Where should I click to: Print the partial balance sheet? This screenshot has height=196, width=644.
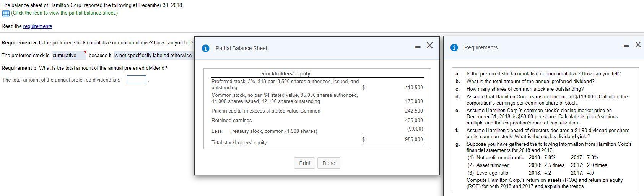pyautogui.click(x=305, y=163)
